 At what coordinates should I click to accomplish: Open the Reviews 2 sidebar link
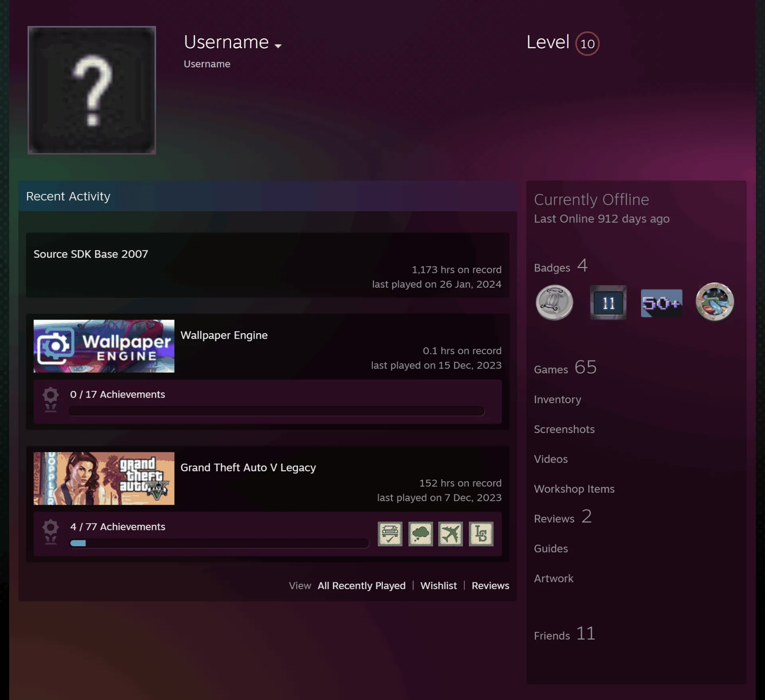pos(563,517)
